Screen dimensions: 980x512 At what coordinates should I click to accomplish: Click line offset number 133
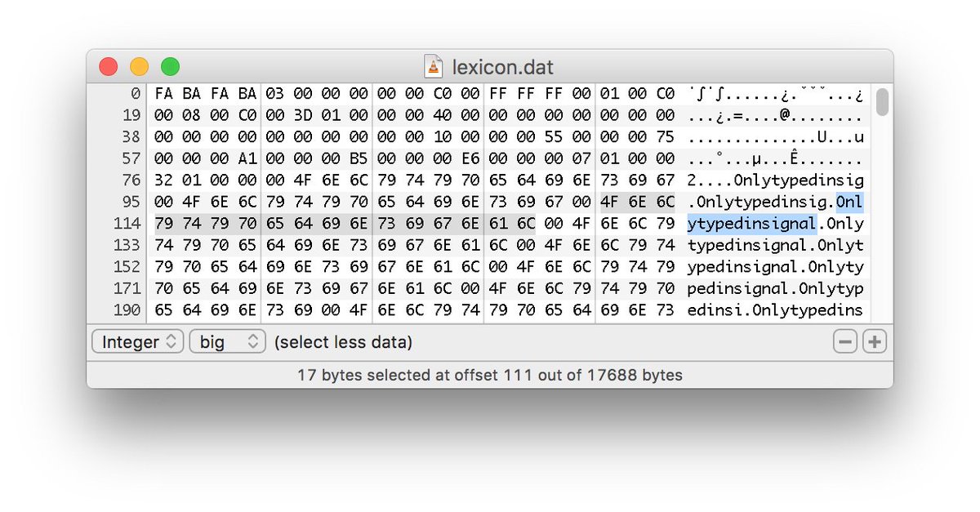(127, 245)
